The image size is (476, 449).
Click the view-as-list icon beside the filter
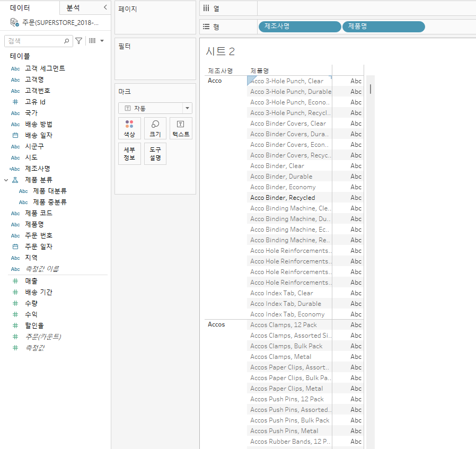coord(92,40)
